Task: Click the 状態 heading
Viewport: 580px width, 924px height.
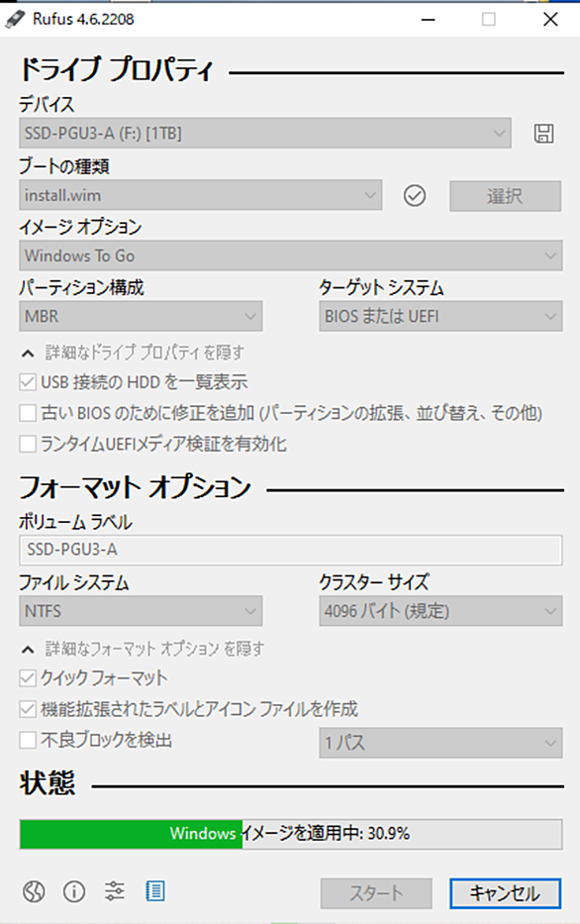Action: point(48,783)
